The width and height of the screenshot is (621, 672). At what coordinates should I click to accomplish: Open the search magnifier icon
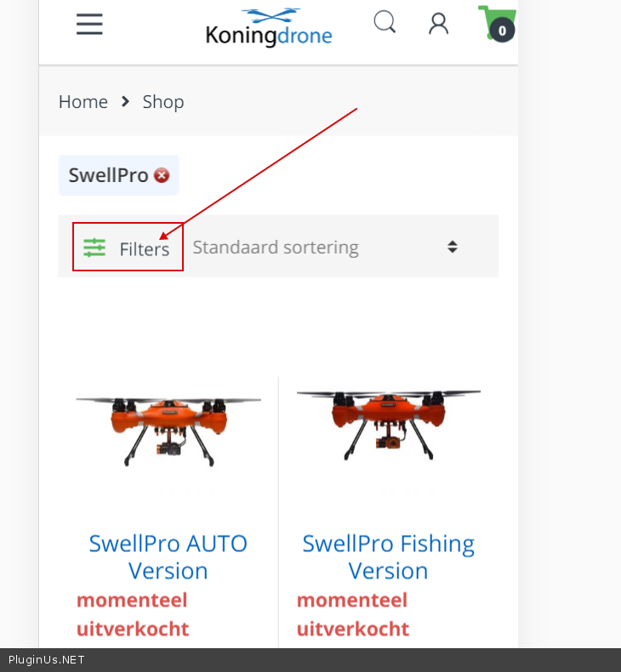385,22
